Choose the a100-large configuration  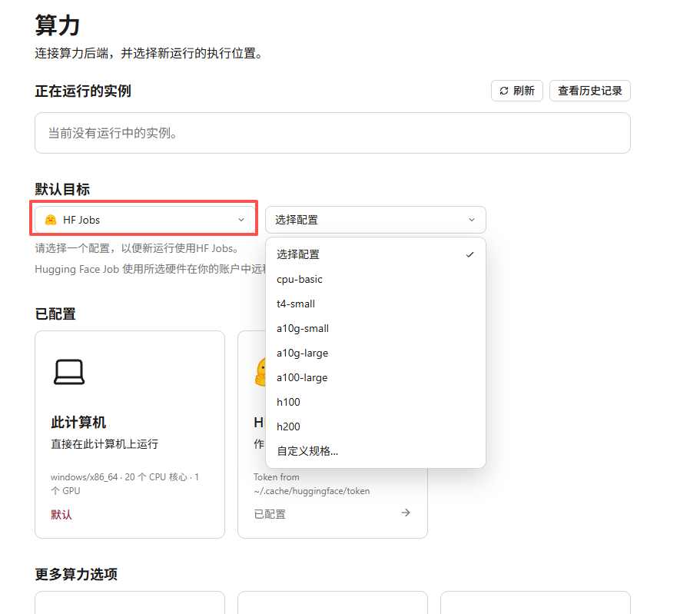pos(376,377)
